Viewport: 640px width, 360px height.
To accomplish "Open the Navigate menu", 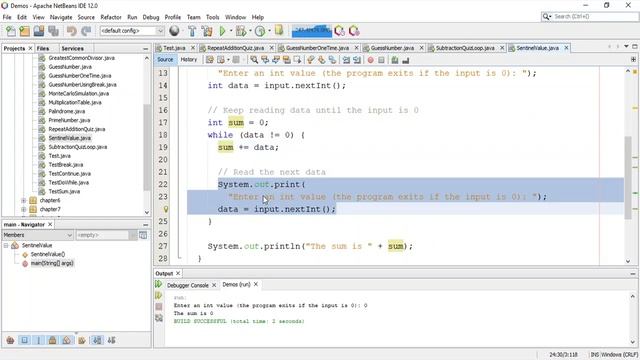I will (x=61, y=17).
